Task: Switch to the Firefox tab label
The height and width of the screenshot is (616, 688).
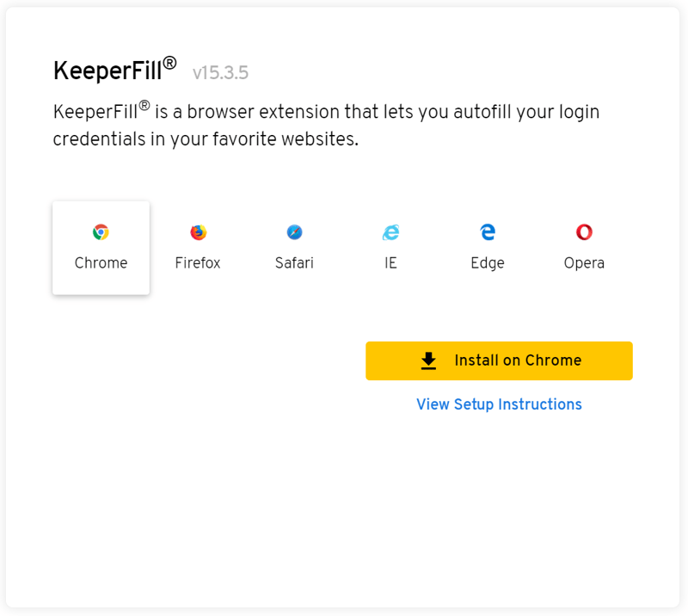Action: pos(198,263)
